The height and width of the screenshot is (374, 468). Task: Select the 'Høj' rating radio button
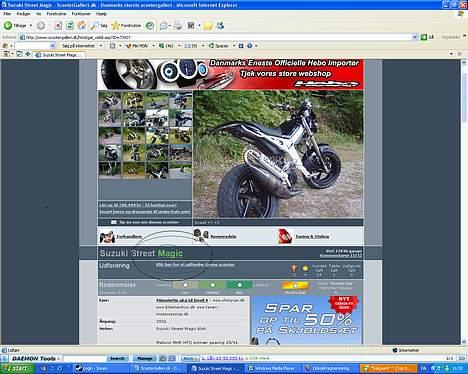(239, 285)
